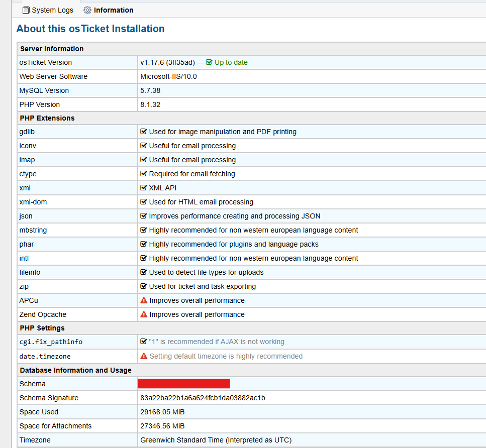Screen dimensions: 486x448
Task: Click the osTicket Version label
Action: [46, 62]
